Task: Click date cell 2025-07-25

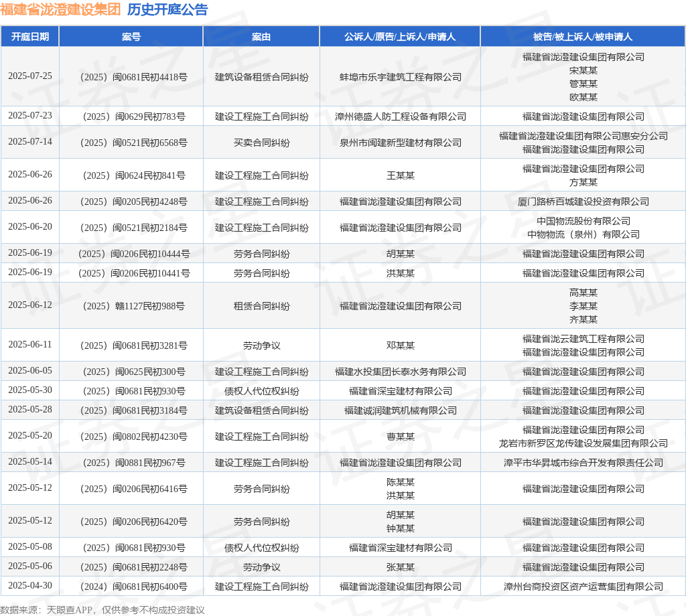Action: (x=29, y=76)
